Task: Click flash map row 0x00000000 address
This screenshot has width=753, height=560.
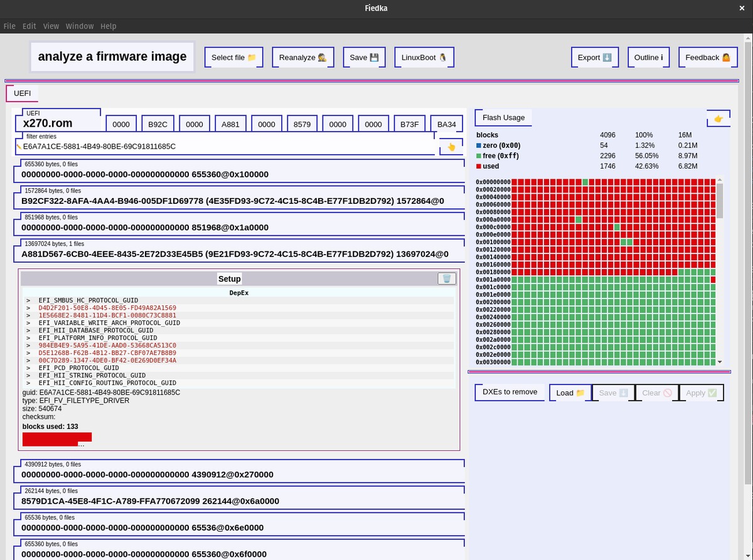Action: (493, 182)
